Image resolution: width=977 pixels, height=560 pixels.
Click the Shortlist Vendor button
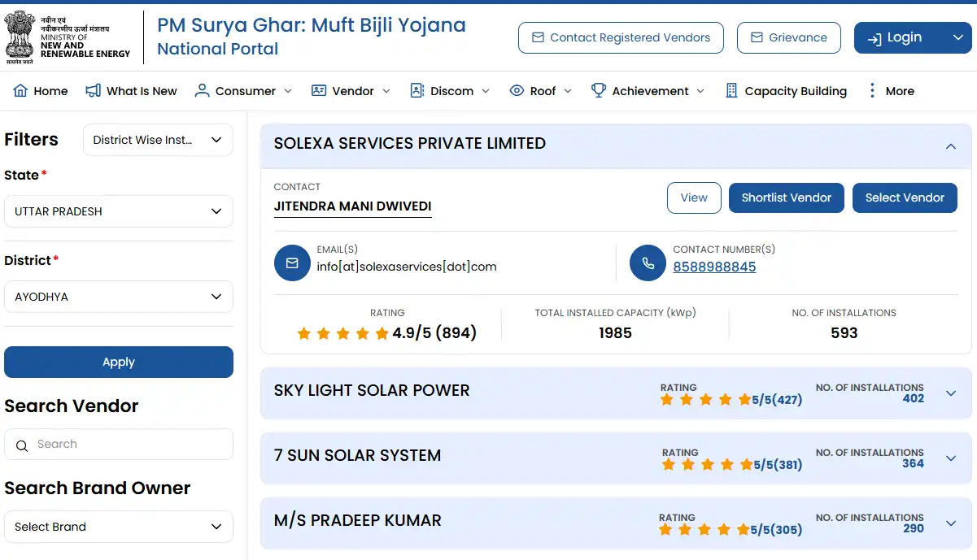[787, 198]
